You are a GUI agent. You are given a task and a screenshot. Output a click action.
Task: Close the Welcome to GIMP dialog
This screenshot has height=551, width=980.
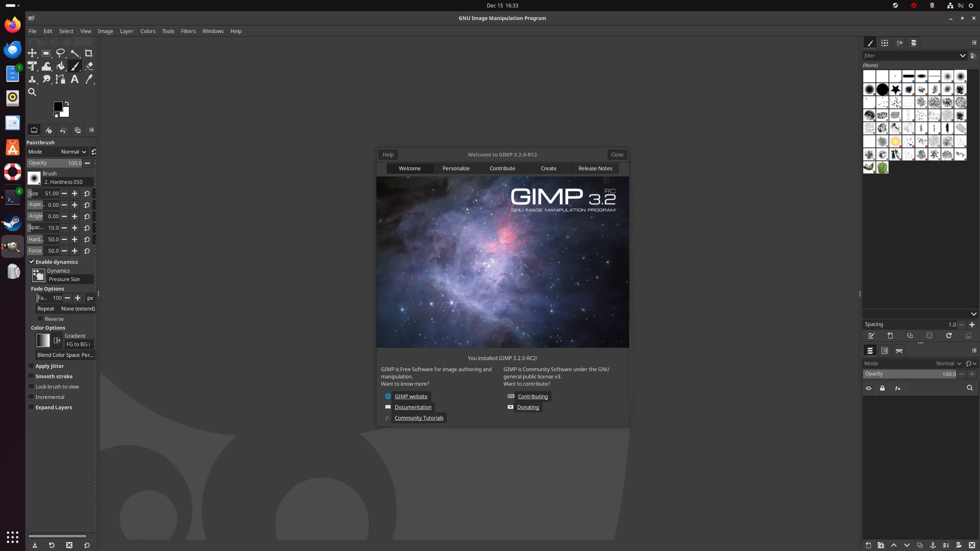point(617,155)
